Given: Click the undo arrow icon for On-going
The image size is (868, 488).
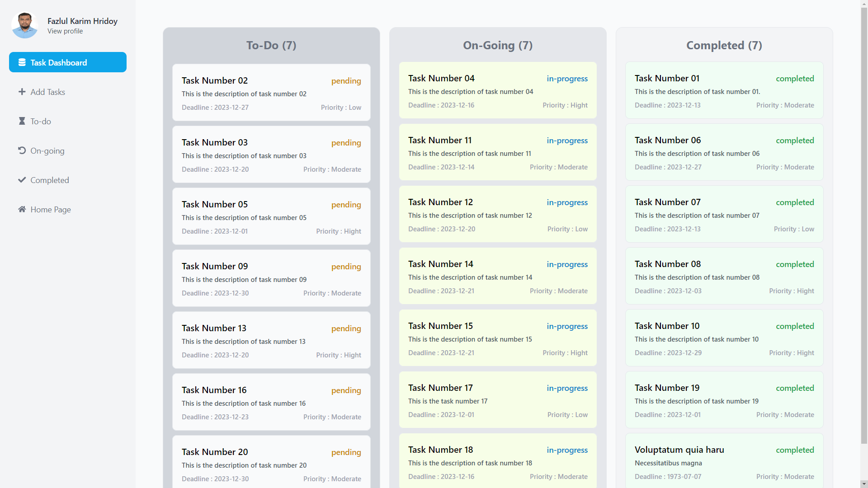Looking at the screenshot, I should tap(22, 150).
